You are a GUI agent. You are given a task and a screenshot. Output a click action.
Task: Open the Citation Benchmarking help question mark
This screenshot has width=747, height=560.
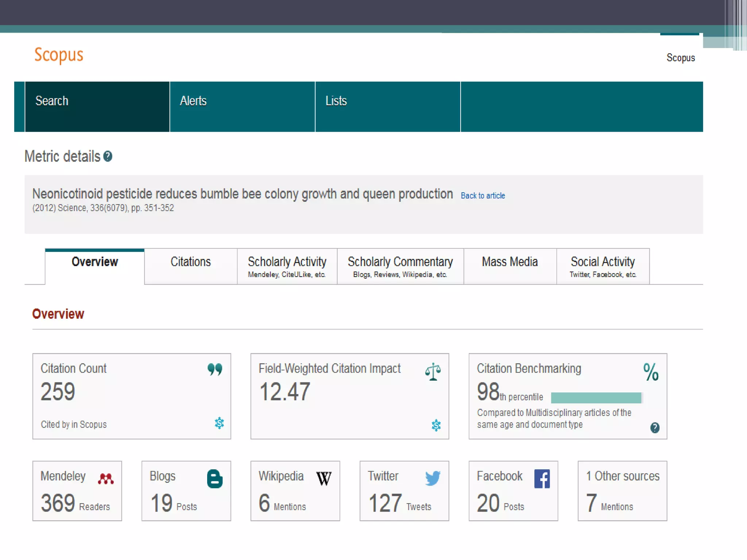coord(655,428)
